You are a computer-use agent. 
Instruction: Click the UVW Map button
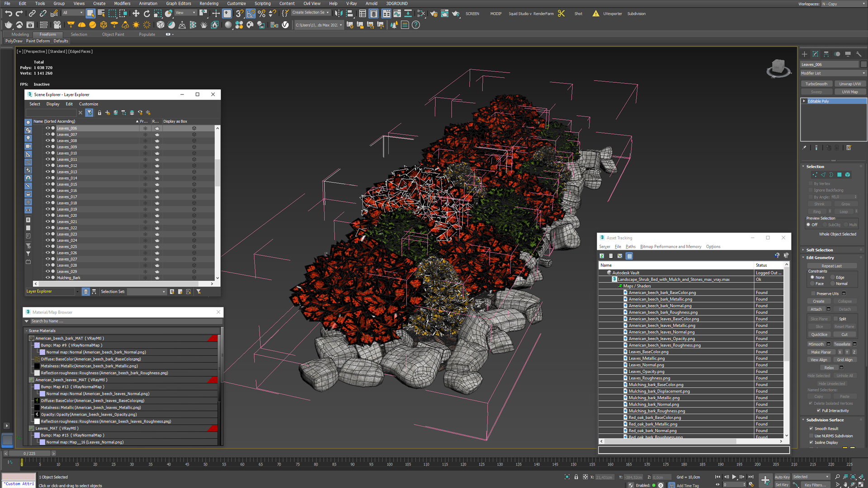tap(850, 92)
